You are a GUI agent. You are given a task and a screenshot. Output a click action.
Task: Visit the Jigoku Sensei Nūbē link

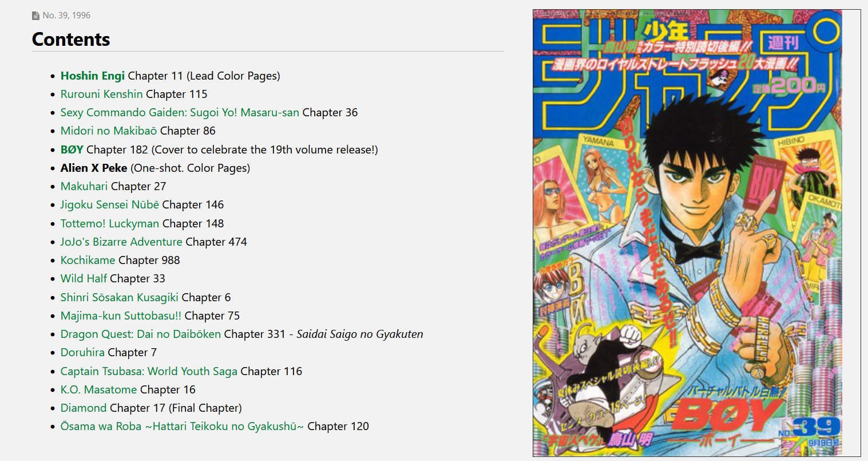click(x=110, y=204)
